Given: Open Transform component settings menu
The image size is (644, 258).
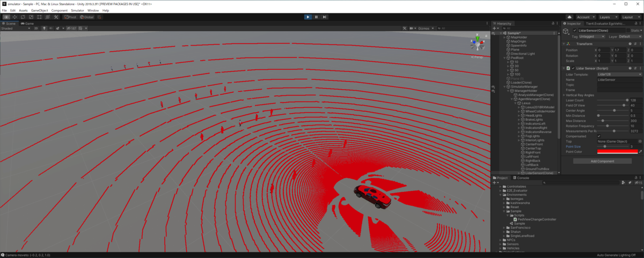Looking at the screenshot, I should point(640,44).
